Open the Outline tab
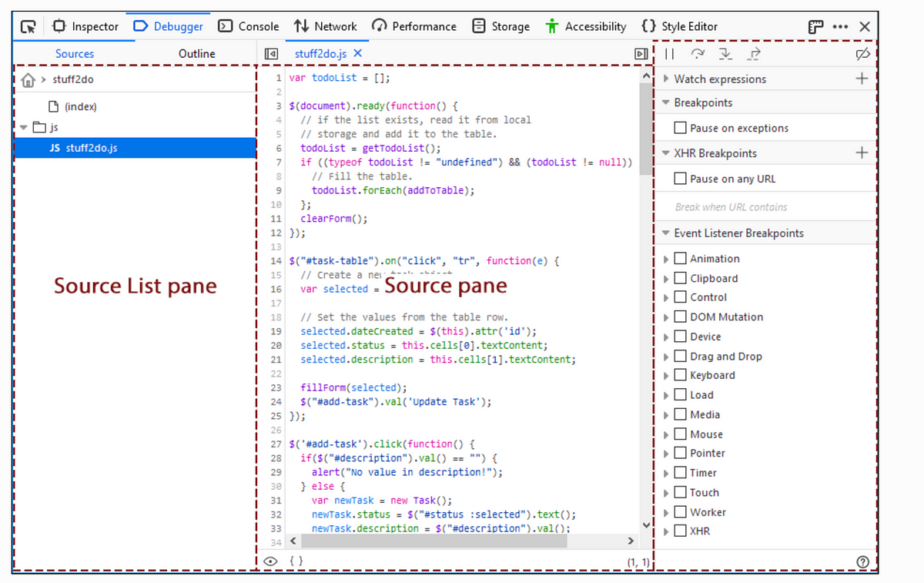The image size is (924, 583). (x=197, y=53)
